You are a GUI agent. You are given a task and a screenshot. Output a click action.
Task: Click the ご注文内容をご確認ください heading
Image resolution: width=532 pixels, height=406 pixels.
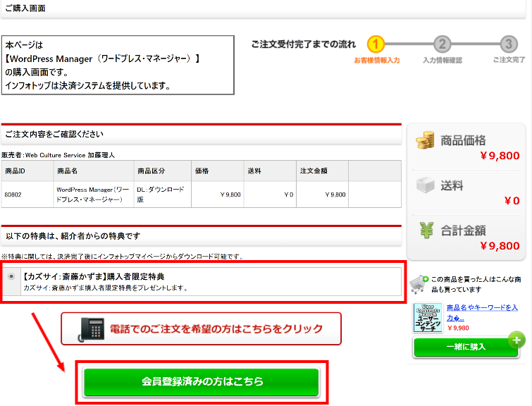(x=54, y=134)
